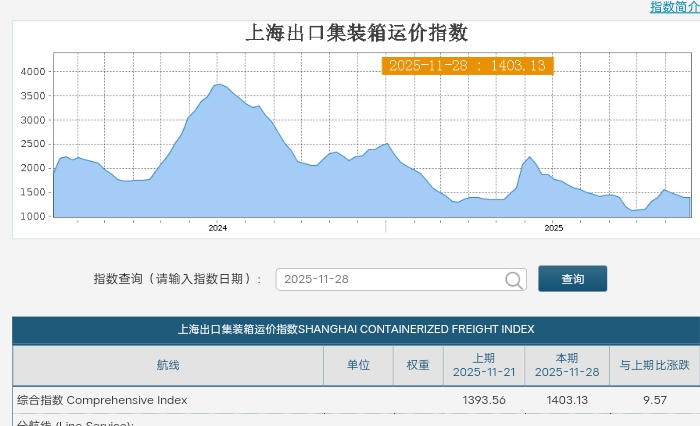Click the change value 9.57

655,400
